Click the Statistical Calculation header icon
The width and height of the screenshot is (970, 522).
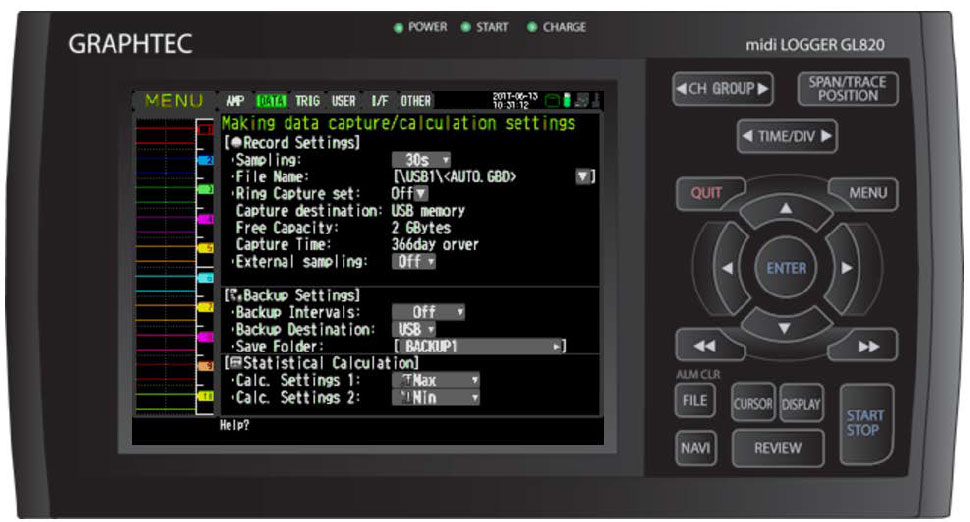[x=236, y=362]
